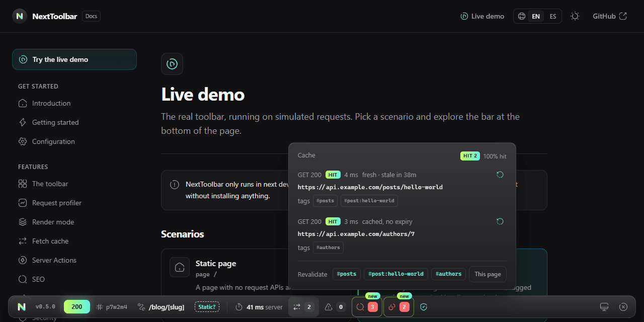Open SEO sidebar item
Viewport: 644px width, 322px height.
point(74,279)
